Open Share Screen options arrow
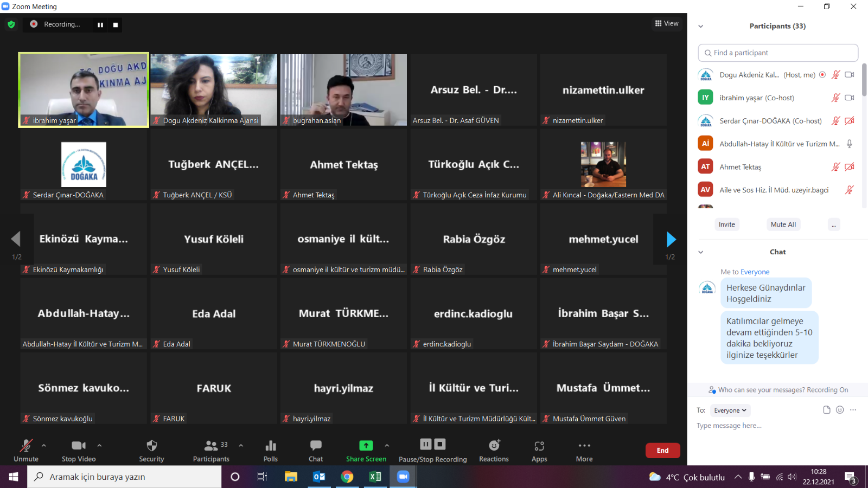868x488 pixels. click(x=387, y=445)
